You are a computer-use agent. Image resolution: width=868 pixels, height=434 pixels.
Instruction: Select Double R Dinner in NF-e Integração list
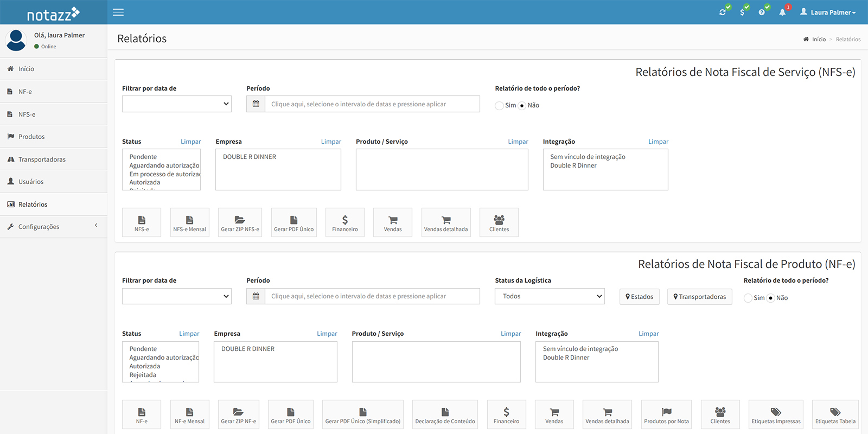pos(566,358)
